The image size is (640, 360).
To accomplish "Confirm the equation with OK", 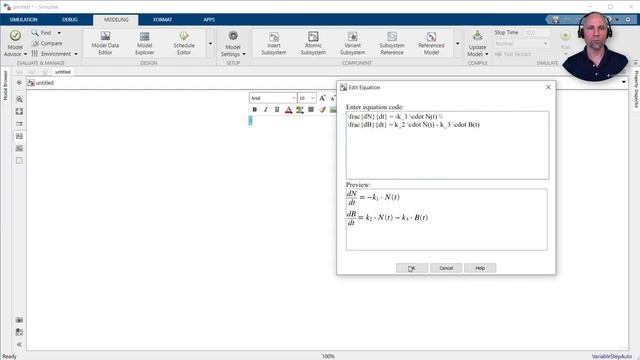I will 412,268.
